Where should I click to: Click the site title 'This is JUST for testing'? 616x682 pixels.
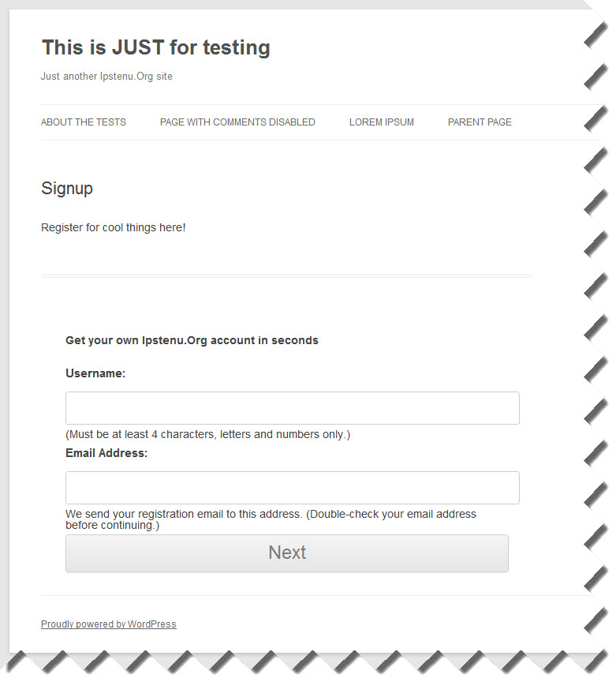(x=155, y=47)
